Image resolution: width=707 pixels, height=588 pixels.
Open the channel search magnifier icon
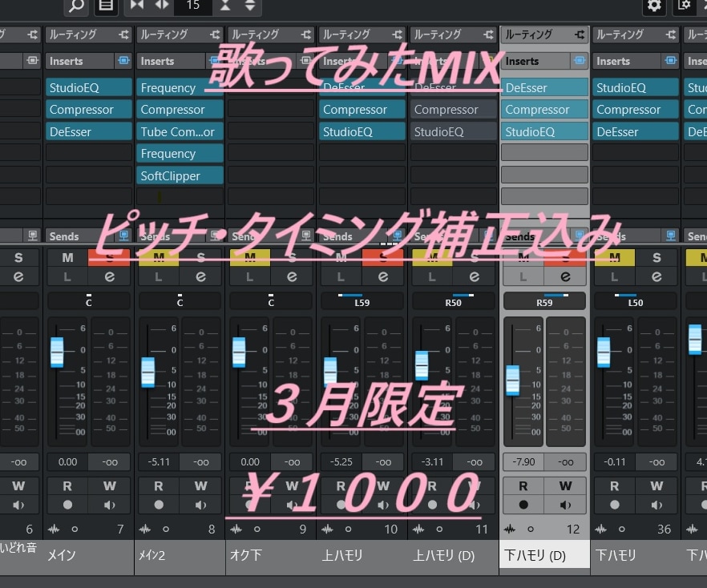point(75,6)
